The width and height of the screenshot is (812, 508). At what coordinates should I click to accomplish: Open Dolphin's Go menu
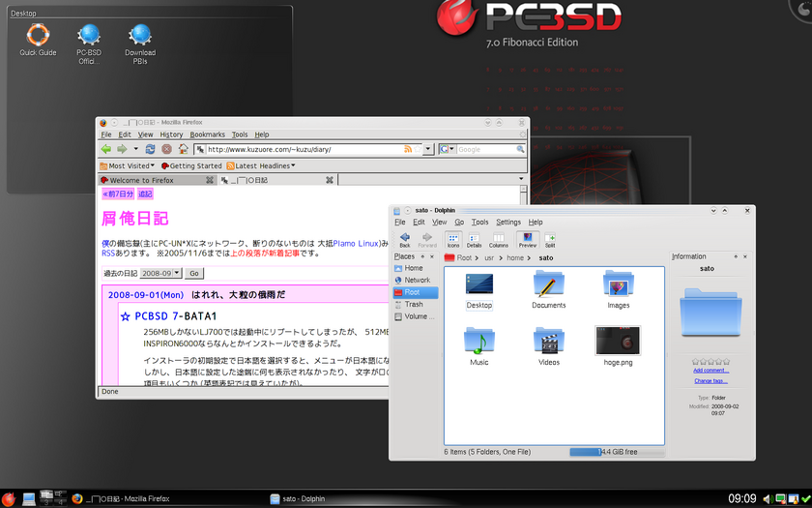coord(459,222)
